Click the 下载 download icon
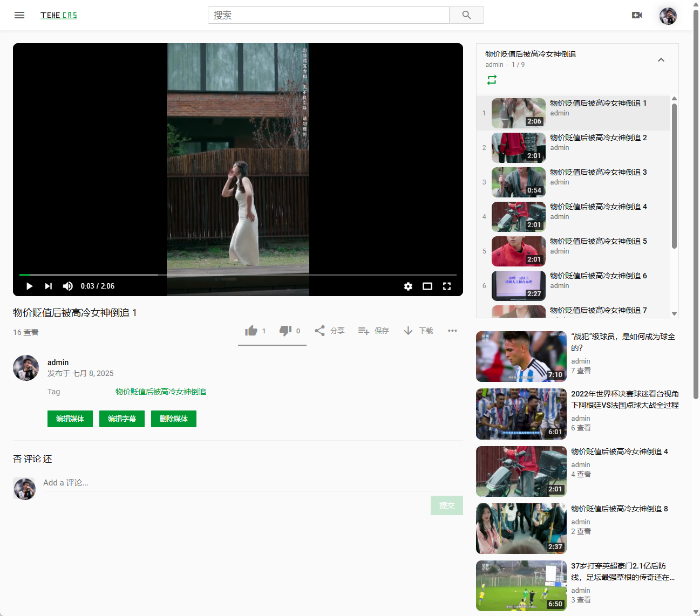 point(408,330)
